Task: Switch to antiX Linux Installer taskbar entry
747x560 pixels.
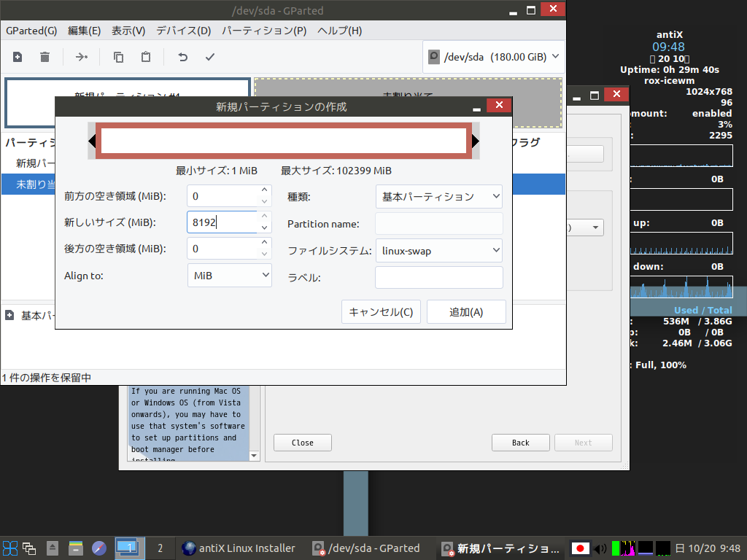Action: (x=239, y=548)
